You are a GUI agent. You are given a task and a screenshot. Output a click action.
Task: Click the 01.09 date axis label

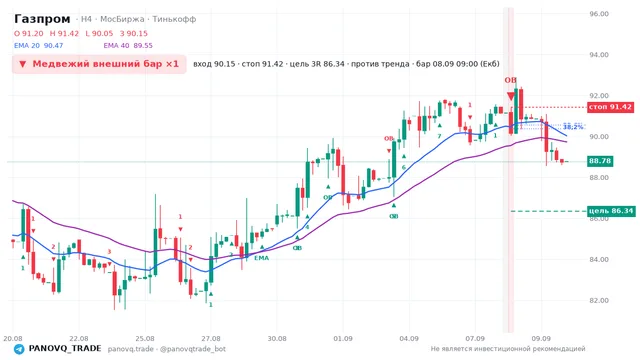click(343, 339)
